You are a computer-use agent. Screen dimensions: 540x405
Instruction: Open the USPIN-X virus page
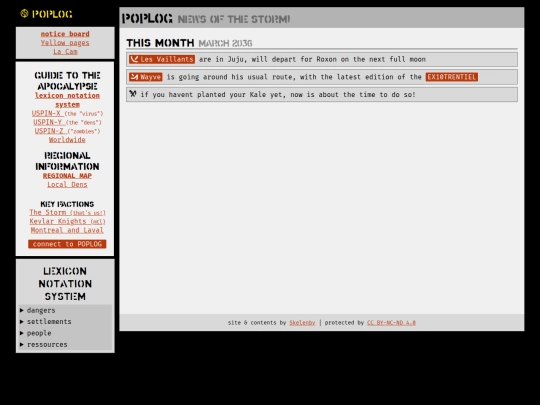click(x=67, y=113)
